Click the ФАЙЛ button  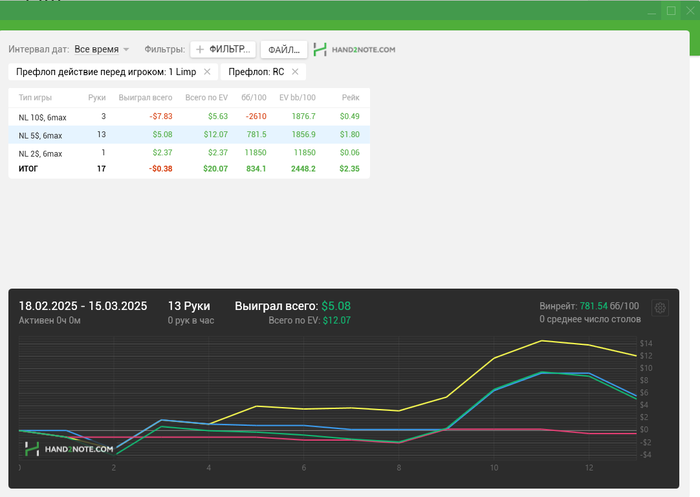284,49
